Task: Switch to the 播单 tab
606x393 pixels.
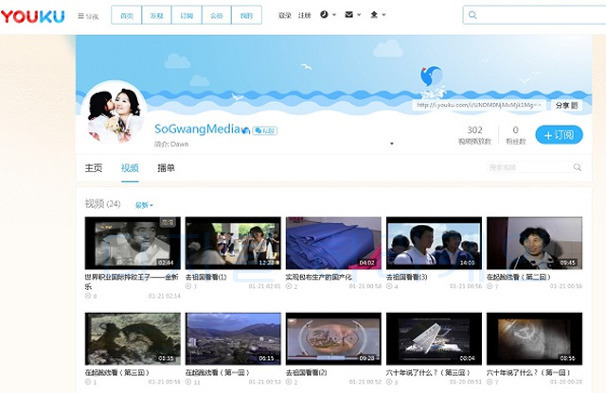Action: tap(166, 168)
